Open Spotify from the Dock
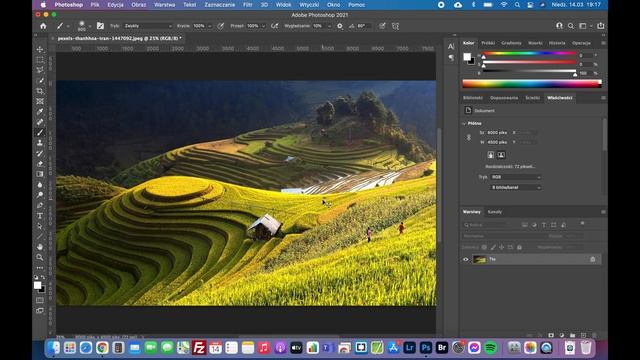This screenshot has width=640, height=360. (x=490, y=348)
